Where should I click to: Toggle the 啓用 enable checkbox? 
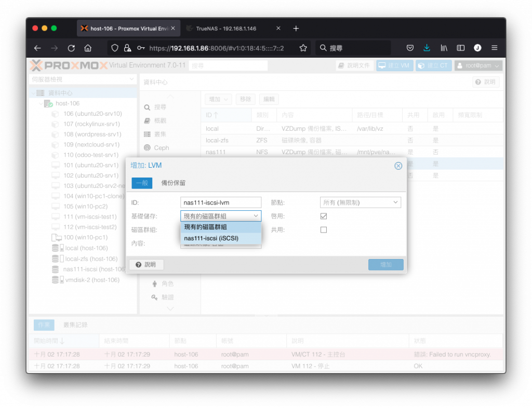[324, 216]
